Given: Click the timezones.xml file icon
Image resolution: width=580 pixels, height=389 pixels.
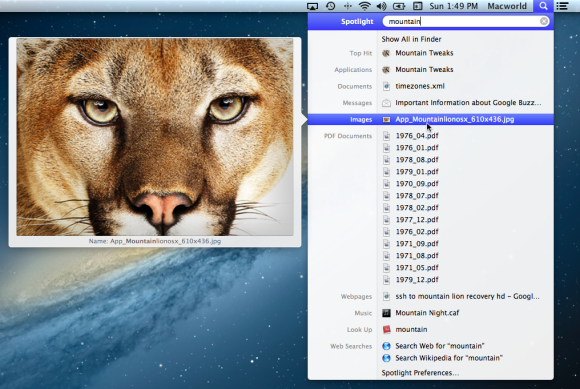Looking at the screenshot, I should [386, 86].
